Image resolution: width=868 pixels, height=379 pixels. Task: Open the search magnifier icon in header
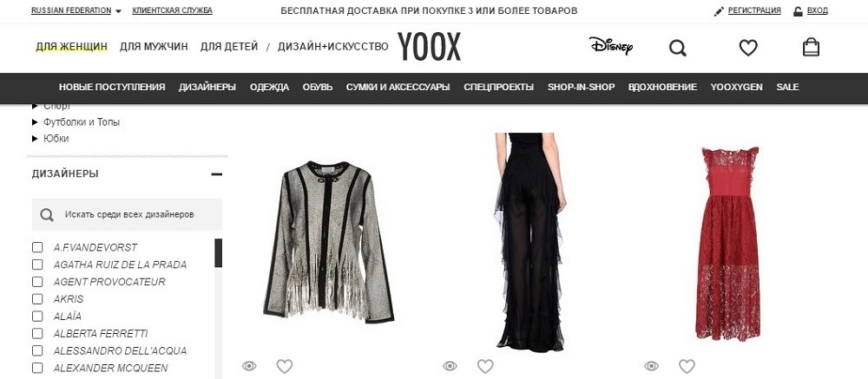678,49
